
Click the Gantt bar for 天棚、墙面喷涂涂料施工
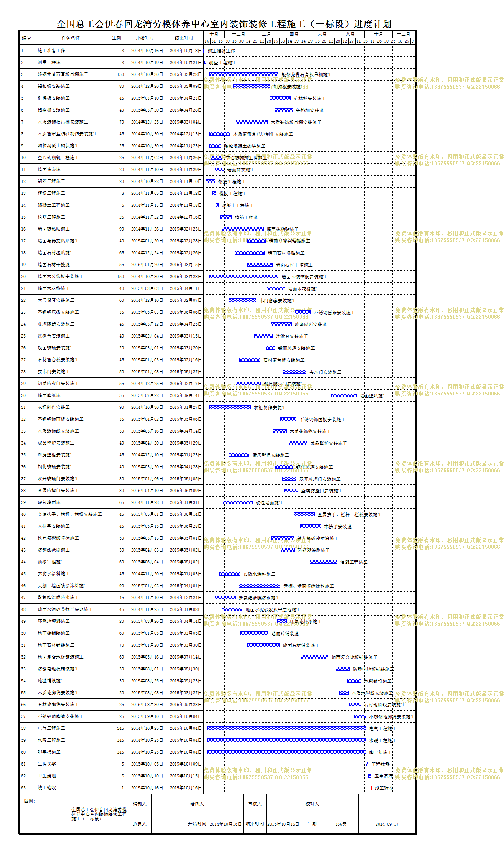[260, 586]
